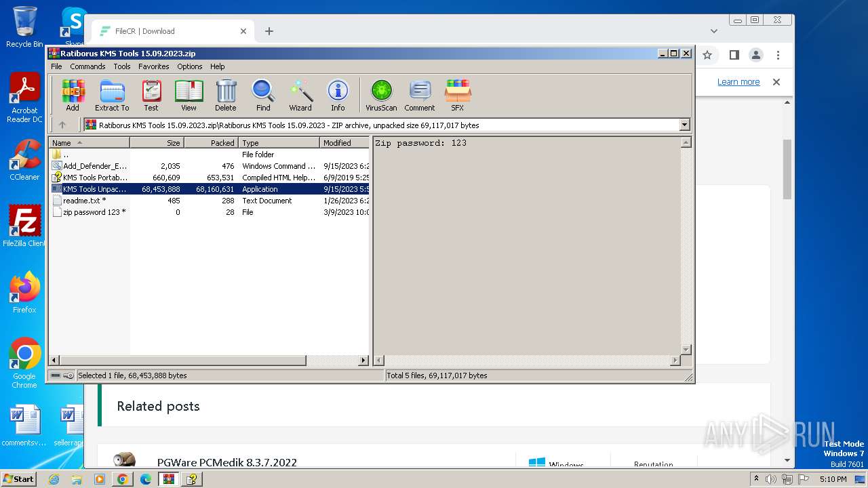
Task: Click Internet Explorer icon in taskbar
Action: pyautogui.click(x=54, y=479)
